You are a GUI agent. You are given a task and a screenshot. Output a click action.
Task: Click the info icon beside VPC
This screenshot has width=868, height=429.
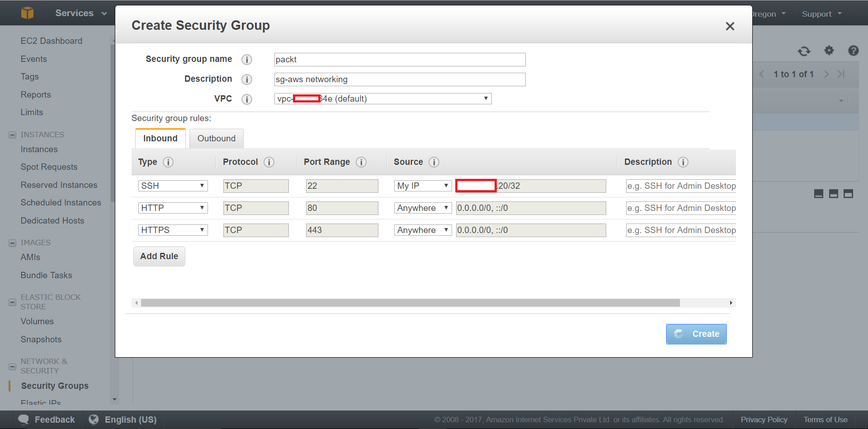(246, 99)
